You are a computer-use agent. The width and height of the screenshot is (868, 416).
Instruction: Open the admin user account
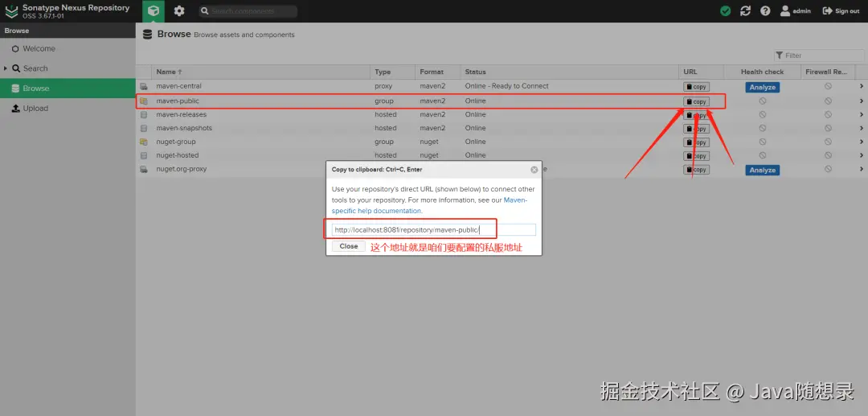pos(796,11)
